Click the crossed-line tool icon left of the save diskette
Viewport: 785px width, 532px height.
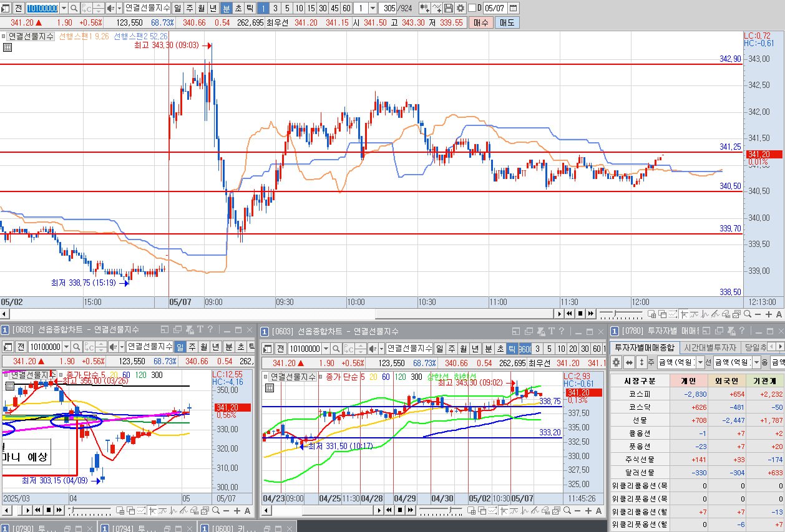point(437,8)
